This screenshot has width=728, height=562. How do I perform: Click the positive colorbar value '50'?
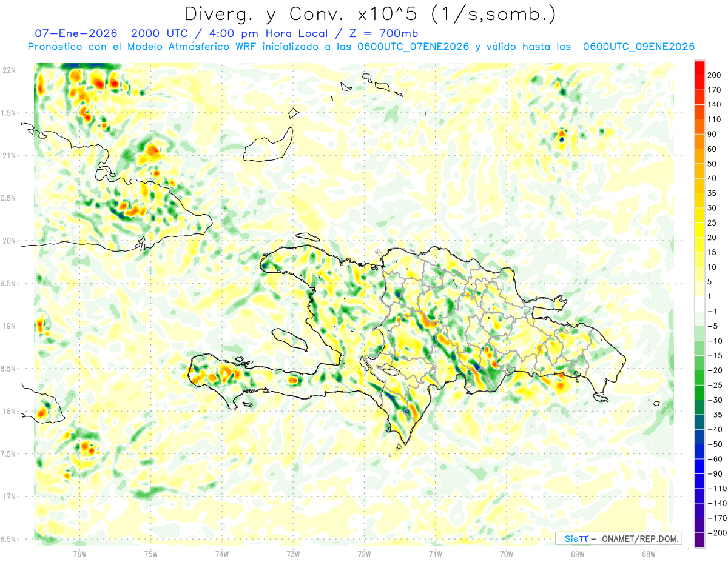click(713, 164)
